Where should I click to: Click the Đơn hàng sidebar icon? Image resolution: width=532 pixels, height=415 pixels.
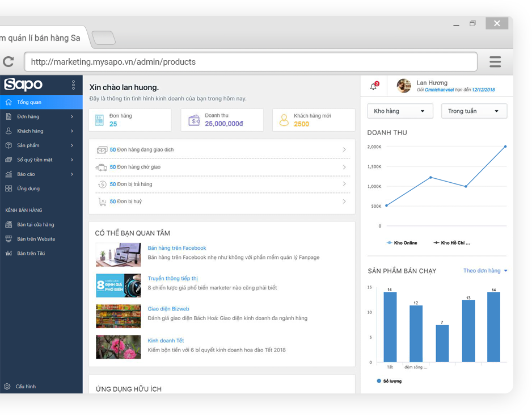[9, 116]
